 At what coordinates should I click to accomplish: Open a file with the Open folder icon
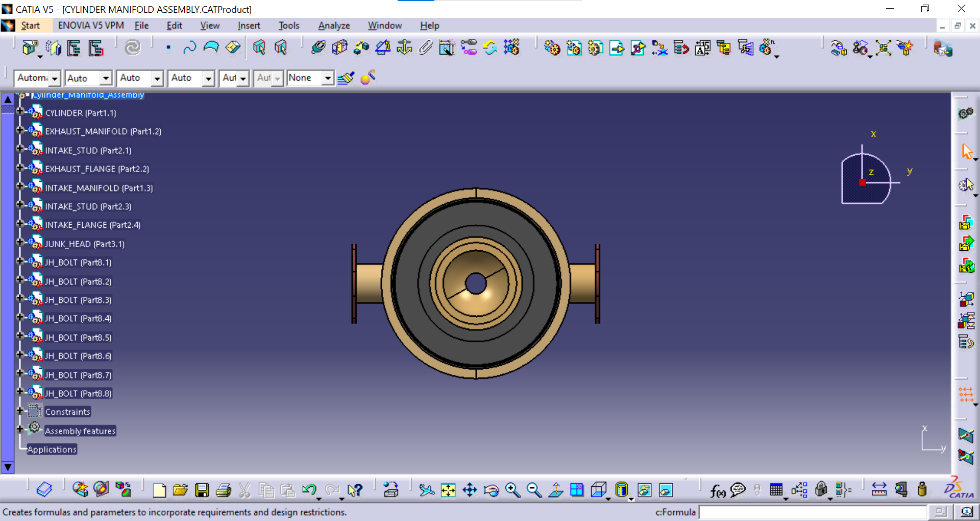coord(180,490)
